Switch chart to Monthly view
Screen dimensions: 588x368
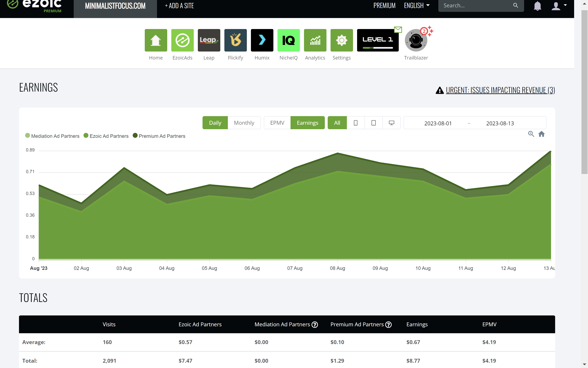tap(244, 123)
